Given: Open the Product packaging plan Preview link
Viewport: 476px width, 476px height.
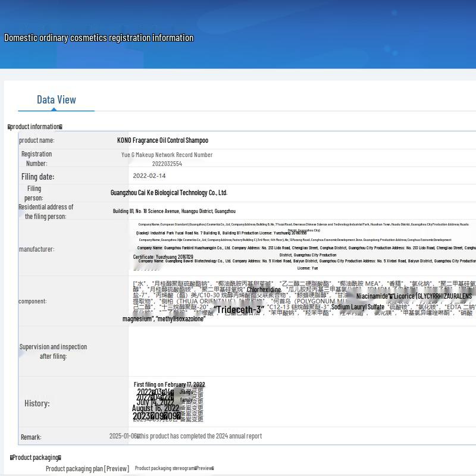Looking at the screenshot, I should click(x=87, y=468).
